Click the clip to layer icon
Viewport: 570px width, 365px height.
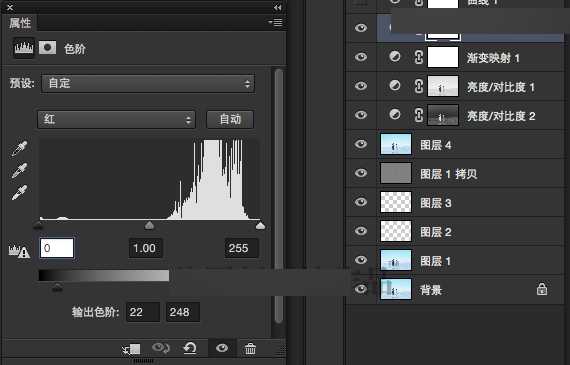[x=132, y=349]
